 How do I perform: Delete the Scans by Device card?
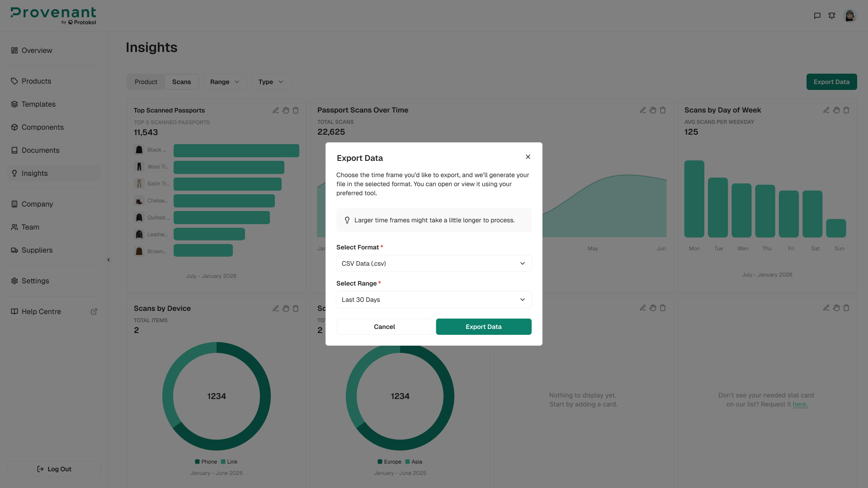pyautogui.click(x=296, y=308)
